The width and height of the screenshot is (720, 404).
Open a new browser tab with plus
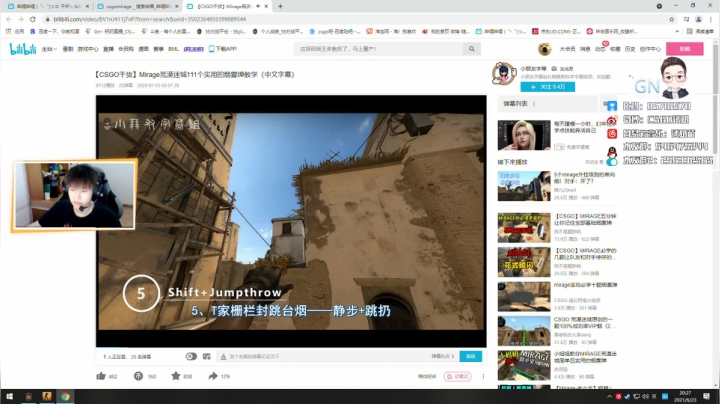click(x=280, y=6)
